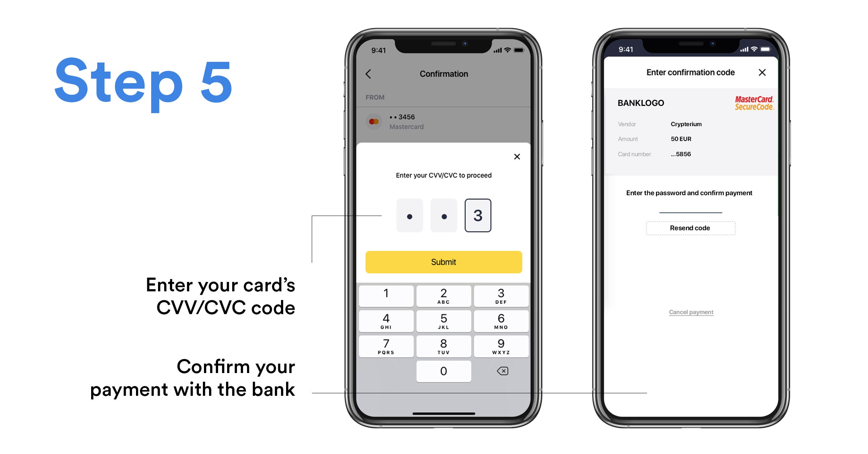Viewport: 868px width, 454px height.
Task: Tap the close X on CVV dialog
Action: pyautogui.click(x=517, y=157)
